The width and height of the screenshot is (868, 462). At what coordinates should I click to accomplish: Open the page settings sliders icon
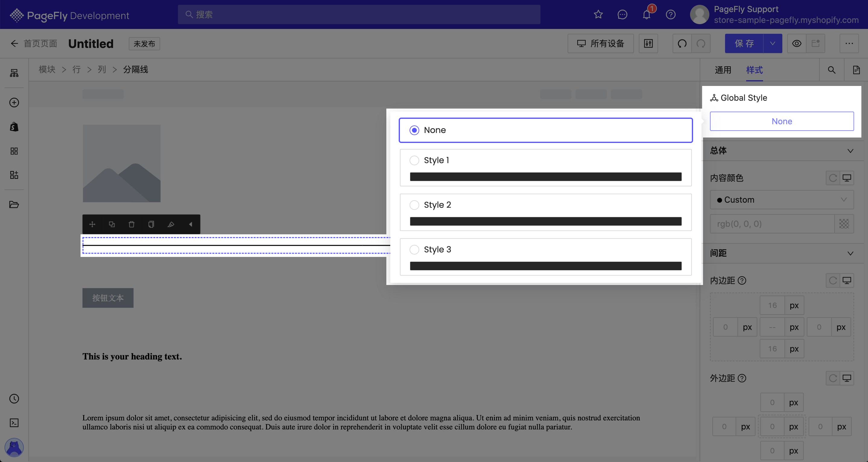[x=648, y=43]
